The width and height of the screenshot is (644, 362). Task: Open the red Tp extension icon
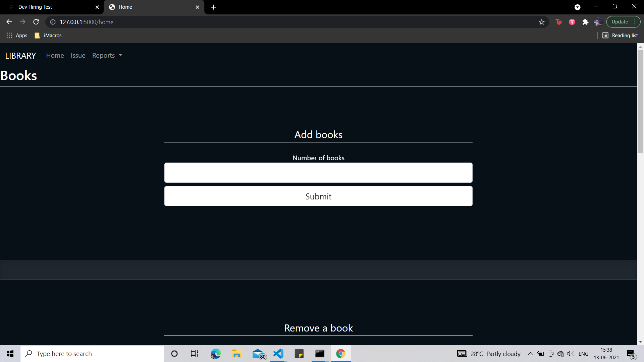pyautogui.click(x=558, y=22)
